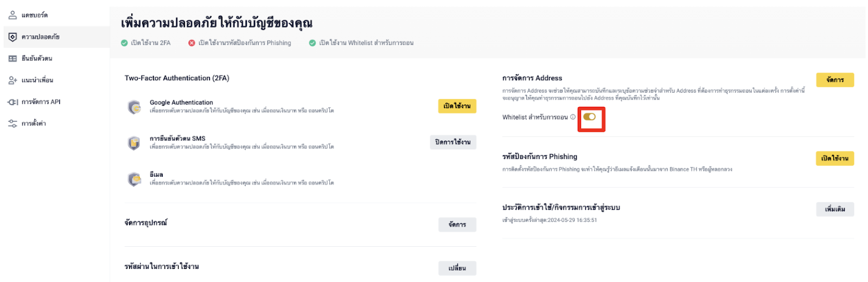The image size is (868, 282).
Task: Click เปลี่ยน button to change login password
Action: pyautogui.click(x=457, y=268)
